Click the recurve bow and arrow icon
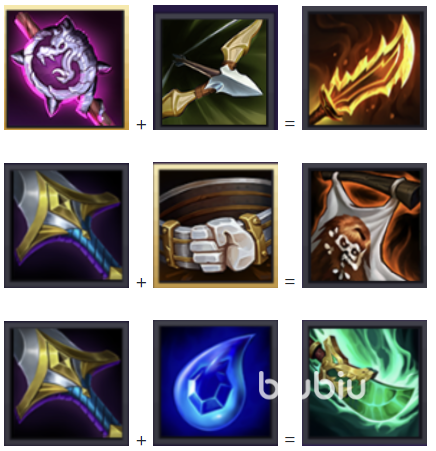Viewport: 436px width, 451px height. point(215,68)
